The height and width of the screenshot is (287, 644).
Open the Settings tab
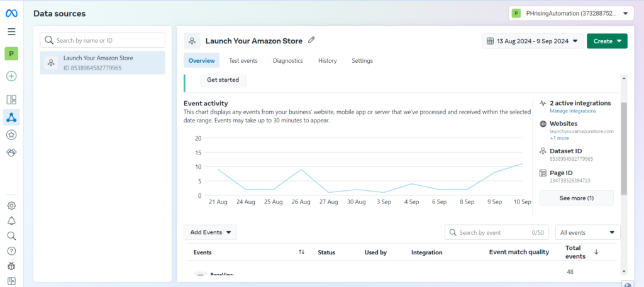(x=362, y=61)
